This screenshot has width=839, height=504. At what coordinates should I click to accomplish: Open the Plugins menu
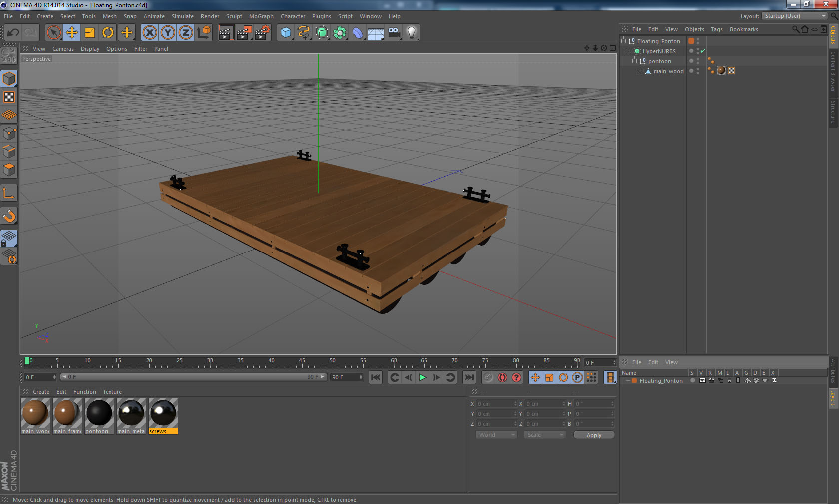pos(321,16)
